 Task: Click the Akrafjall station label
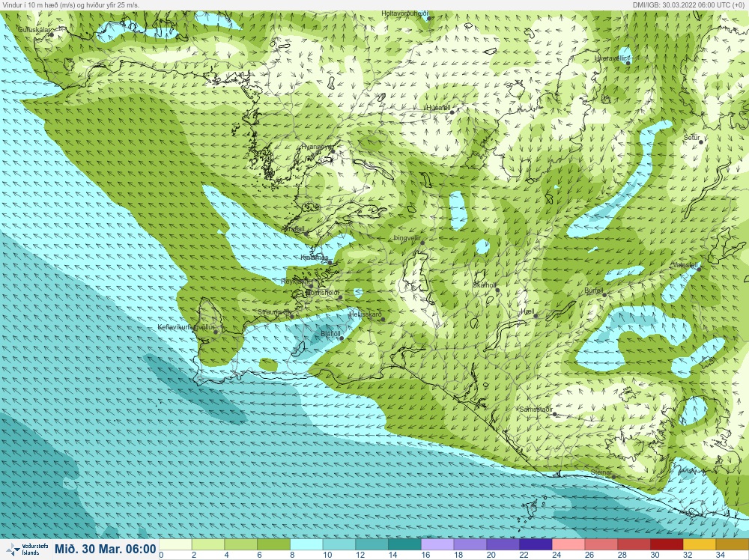tap(294, 229)
